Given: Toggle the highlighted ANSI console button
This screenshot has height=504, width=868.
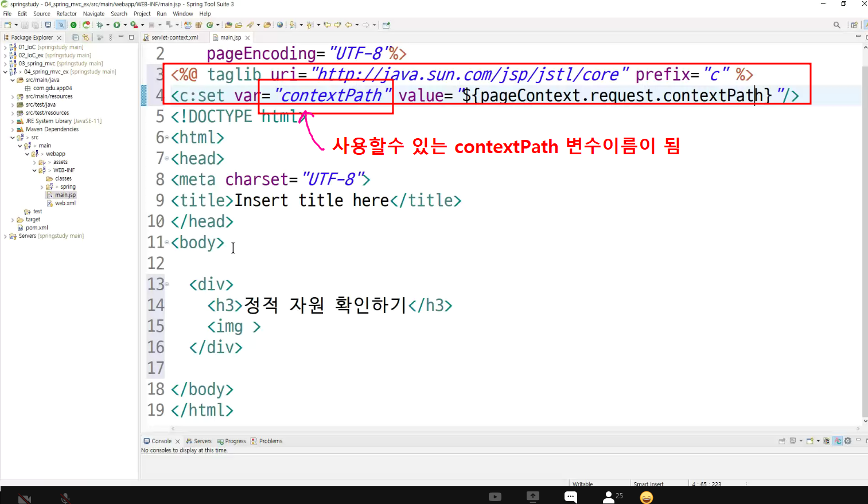Looking at the screenshot, I should [838, 441].
